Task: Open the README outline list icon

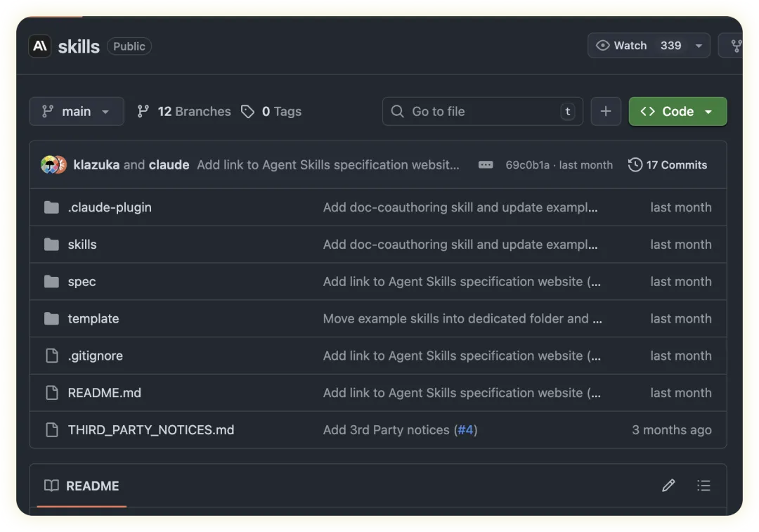Action: pyautogui.click(x=703, y=486)
